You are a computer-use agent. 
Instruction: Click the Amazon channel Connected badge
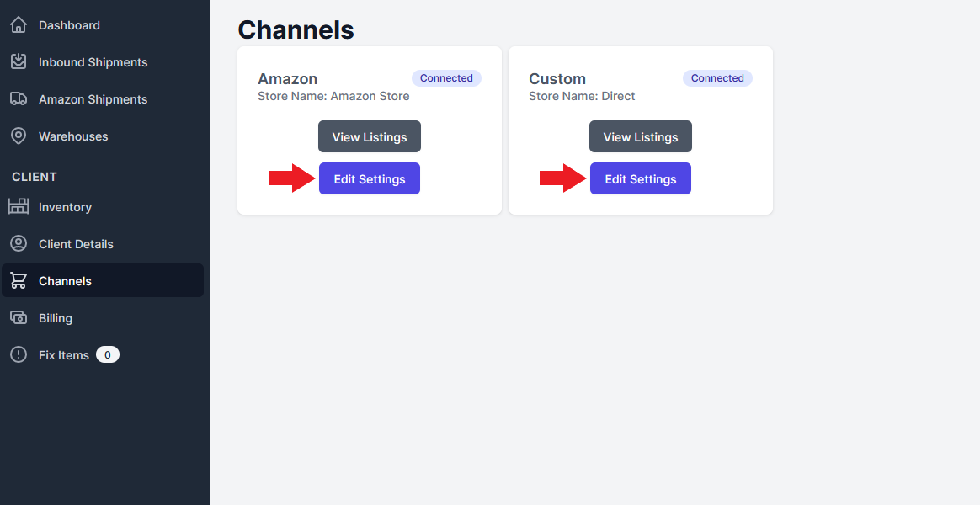pos(446,78)
